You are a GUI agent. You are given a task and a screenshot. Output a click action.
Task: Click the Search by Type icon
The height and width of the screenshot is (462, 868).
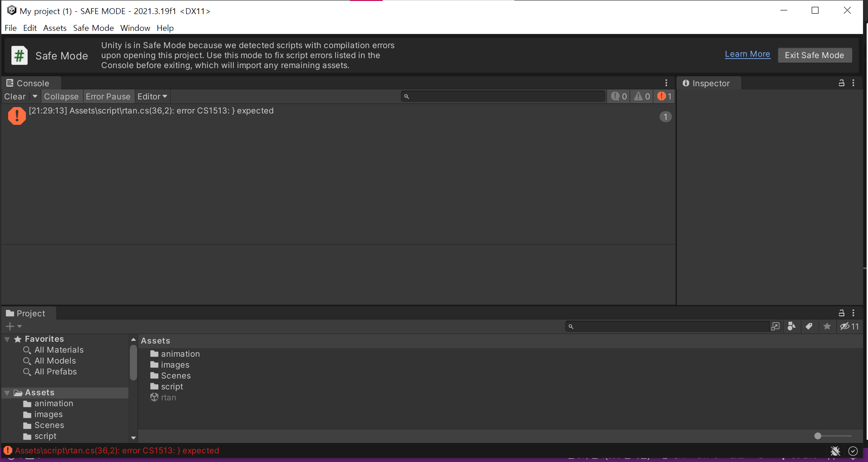[792, 326]
